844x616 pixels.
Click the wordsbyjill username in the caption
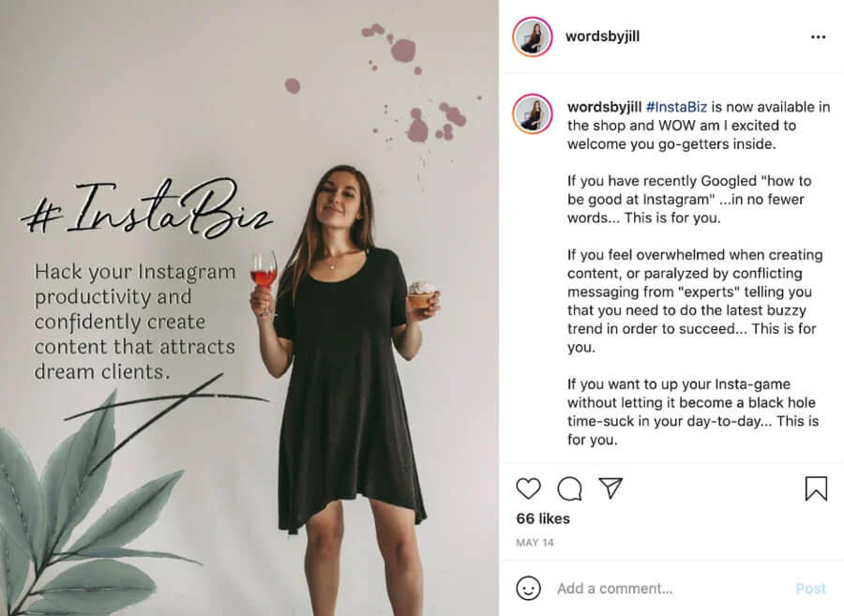tap(604, 107)
